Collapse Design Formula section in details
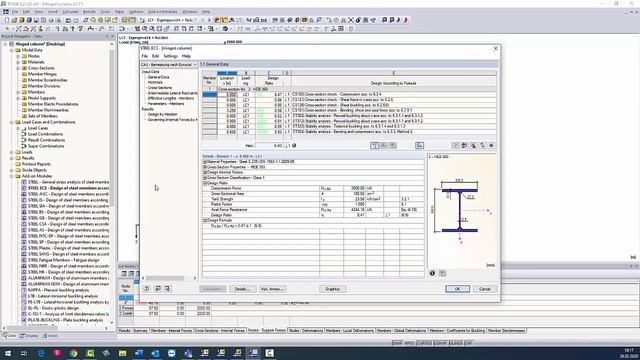 tap(205, 220)
